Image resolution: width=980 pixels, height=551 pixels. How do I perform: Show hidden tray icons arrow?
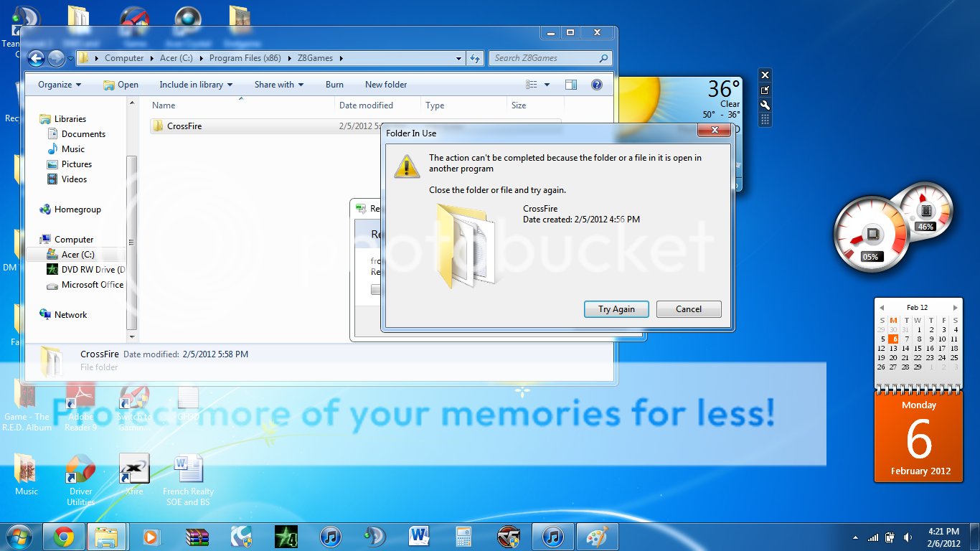point(855,537)
